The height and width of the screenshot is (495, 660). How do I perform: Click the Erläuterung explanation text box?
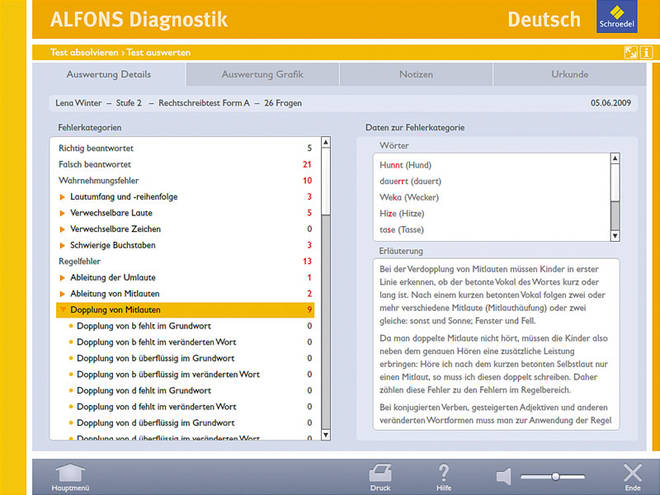[496, 344]
